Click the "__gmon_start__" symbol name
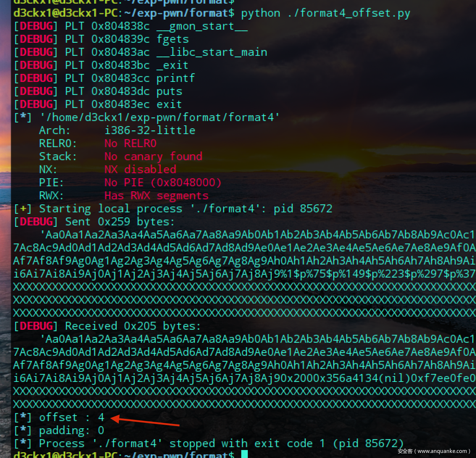This screenshot has width=476, height=458. (202, 26)
